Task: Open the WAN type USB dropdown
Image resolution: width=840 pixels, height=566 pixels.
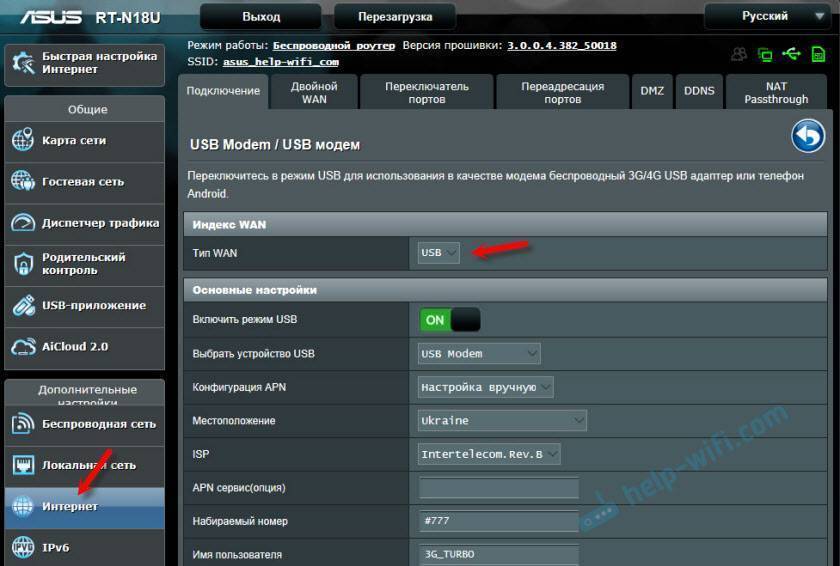Action: pos(439,253)
